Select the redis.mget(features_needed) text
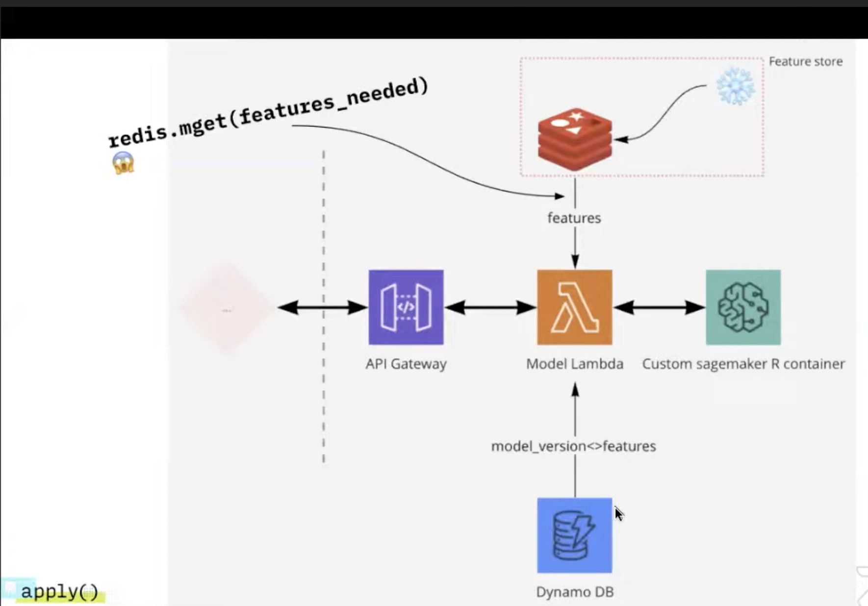This screenshot has height=606, width=868. pyautogui.click(x=268, y=112)
